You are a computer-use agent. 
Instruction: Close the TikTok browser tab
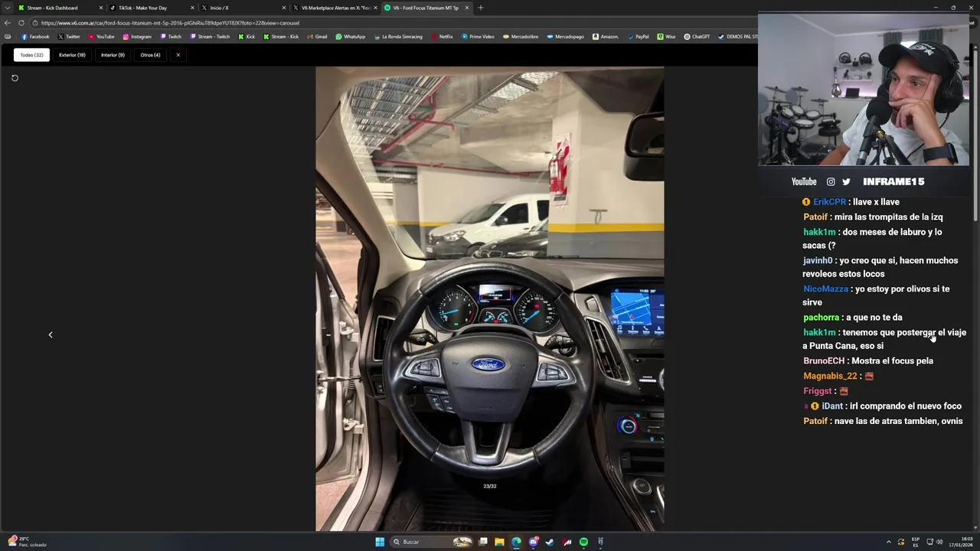(192, 8)
